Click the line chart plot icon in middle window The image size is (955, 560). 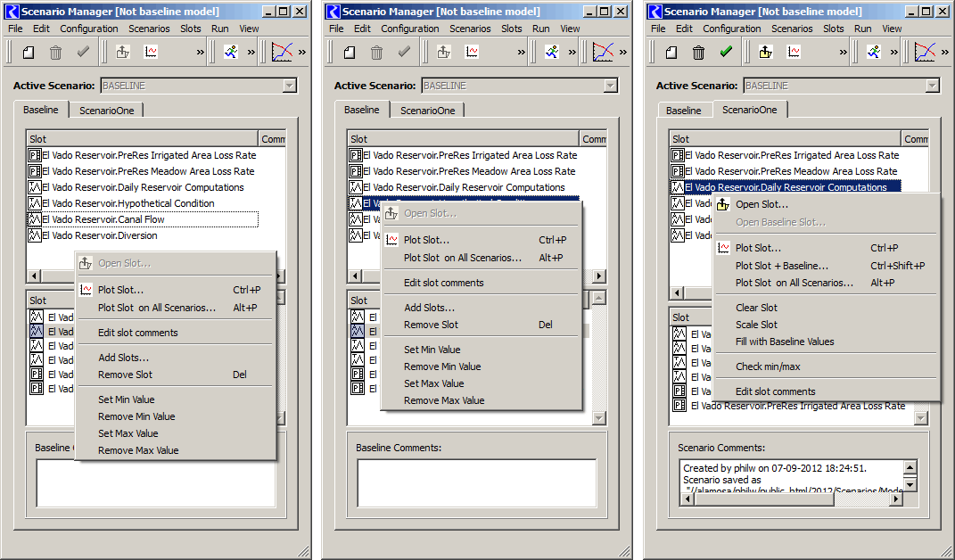pos(603,53)
